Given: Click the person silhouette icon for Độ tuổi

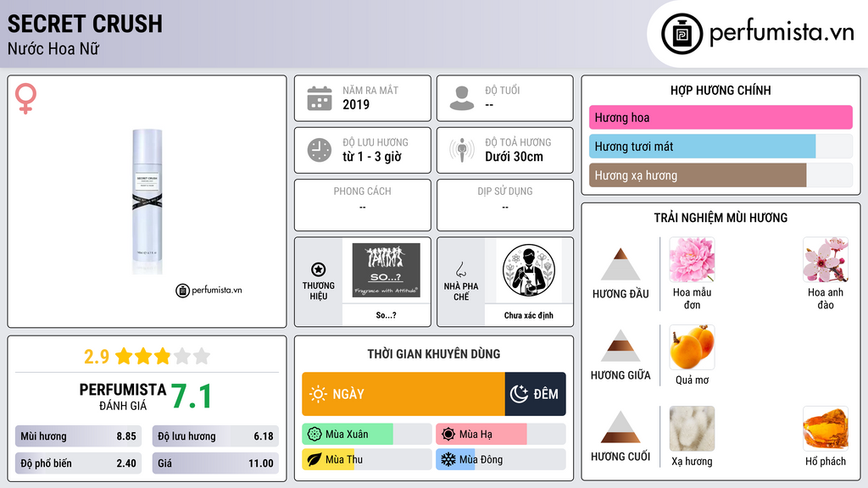Looking at the screenshot, I should (462, 98).
